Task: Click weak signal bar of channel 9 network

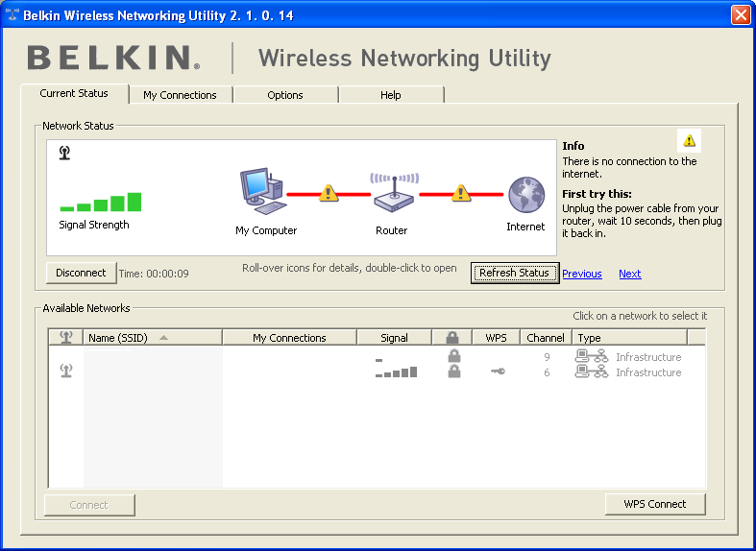Action: click(379, 360)
